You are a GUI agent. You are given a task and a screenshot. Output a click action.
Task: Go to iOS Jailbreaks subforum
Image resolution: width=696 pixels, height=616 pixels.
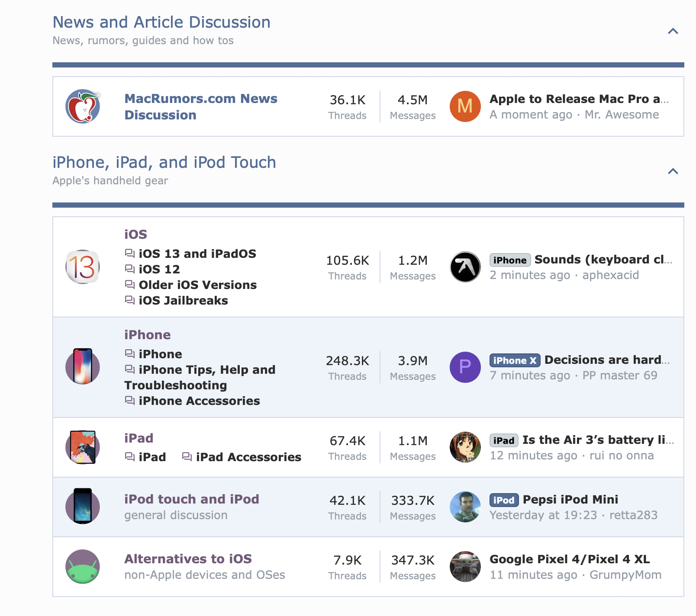click(x=183, y=300)
